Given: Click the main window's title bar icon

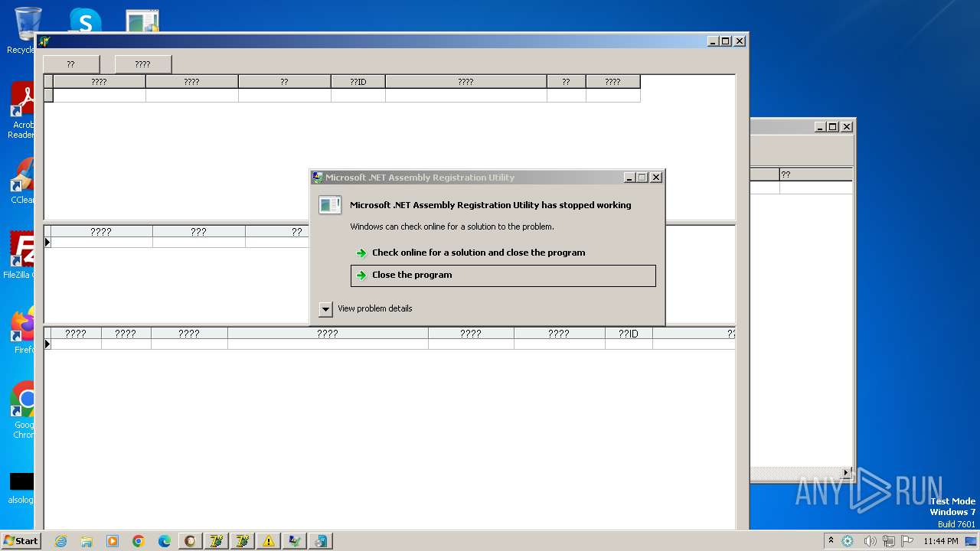Looking at the screenshot, I should [44, 41].
